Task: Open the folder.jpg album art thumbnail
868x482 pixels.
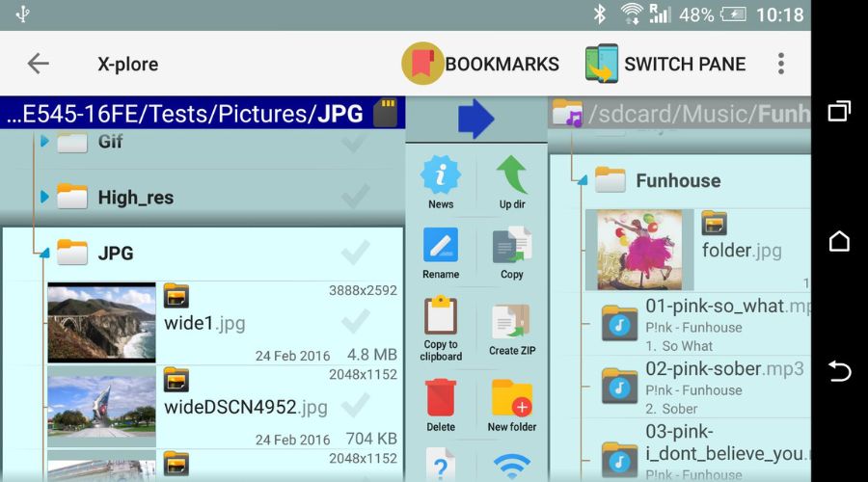Action: pos(640,250)
